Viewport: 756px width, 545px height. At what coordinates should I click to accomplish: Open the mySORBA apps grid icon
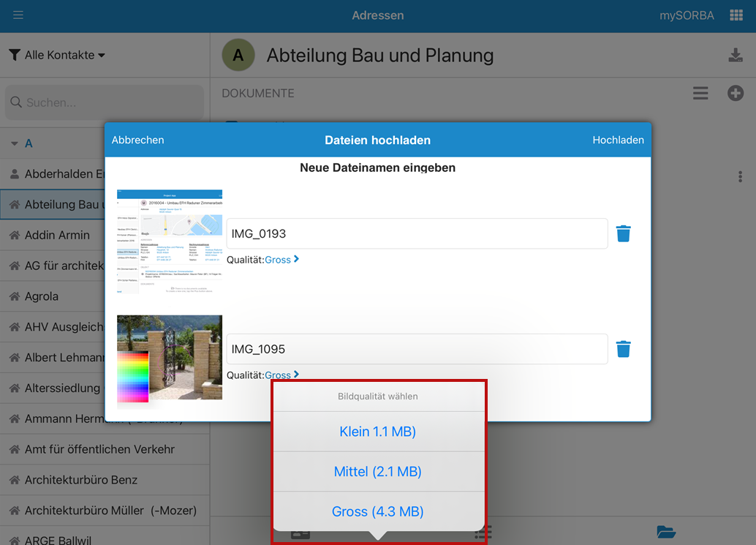[x=736, y=15]
